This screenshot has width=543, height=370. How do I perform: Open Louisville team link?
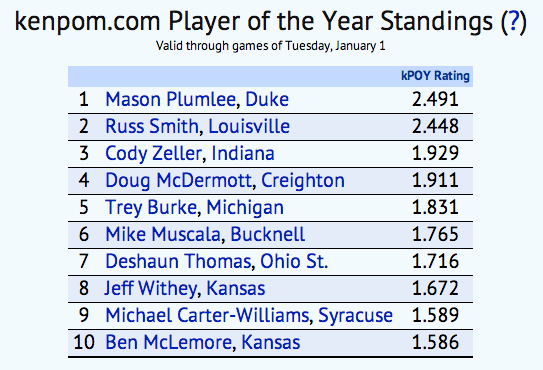pos(249,126)
